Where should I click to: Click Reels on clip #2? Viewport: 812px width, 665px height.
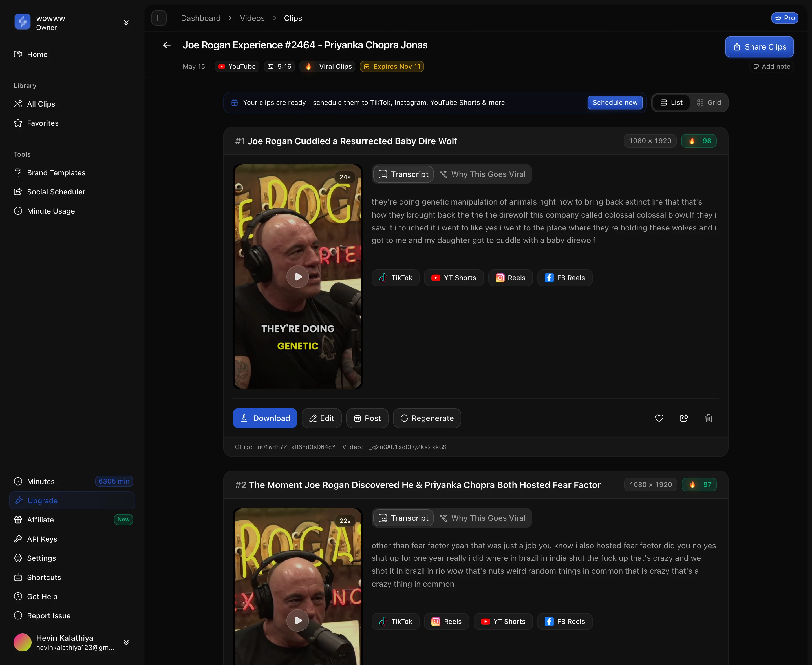click(x=446, y=621)
